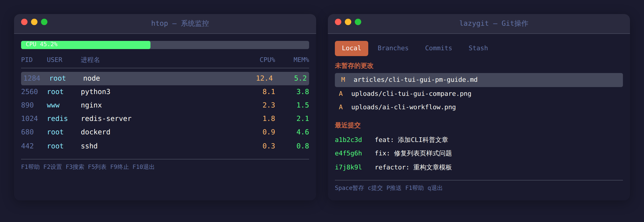This screenshot has height=222, width=644.
Task: Click the A status marker of cli-tui-gui-compare.png
Action: click(x=341, y=94)
